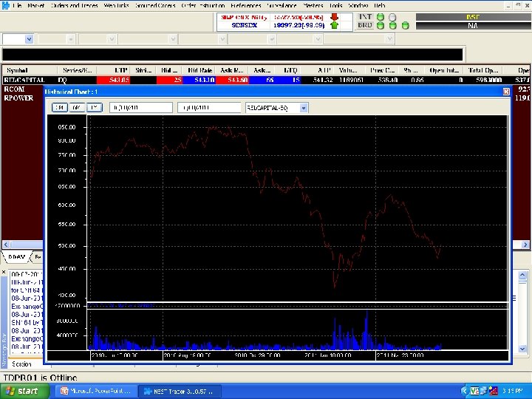This screenshot has height=399, width=532.
Task: Click the network tray icon beside the VE icon
Action: coord(483,391)
